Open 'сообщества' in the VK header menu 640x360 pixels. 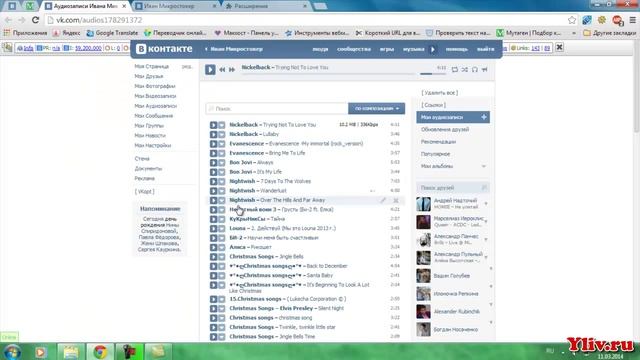[354, 49]
